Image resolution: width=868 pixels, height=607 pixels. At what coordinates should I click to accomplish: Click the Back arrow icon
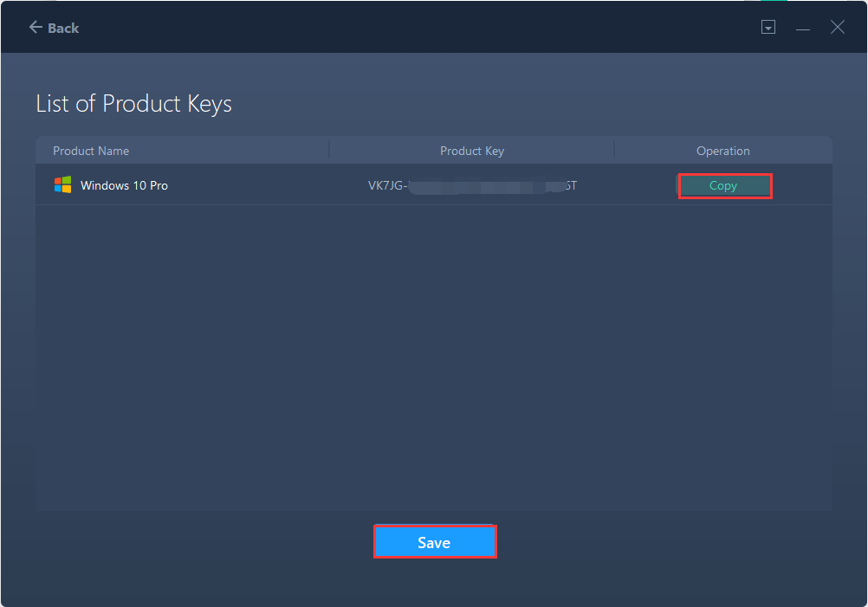tap(36, 28)
